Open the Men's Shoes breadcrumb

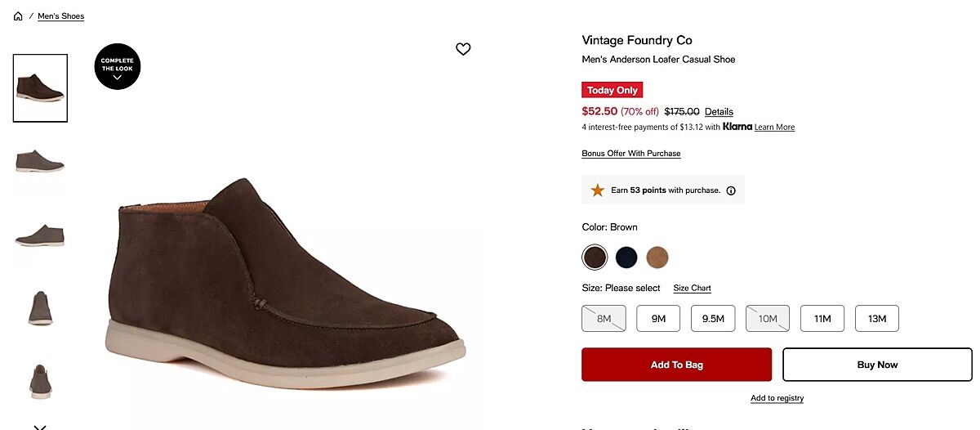click(x=60, y=16)
